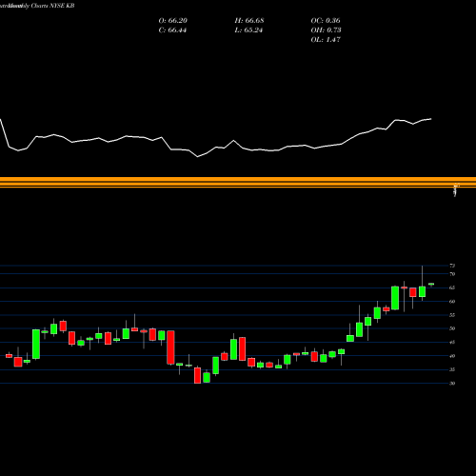Select the newest tiny green candle at chart end
Viewport: 476px width, 476px height.
pyautogui.click(x=431, y=285)
